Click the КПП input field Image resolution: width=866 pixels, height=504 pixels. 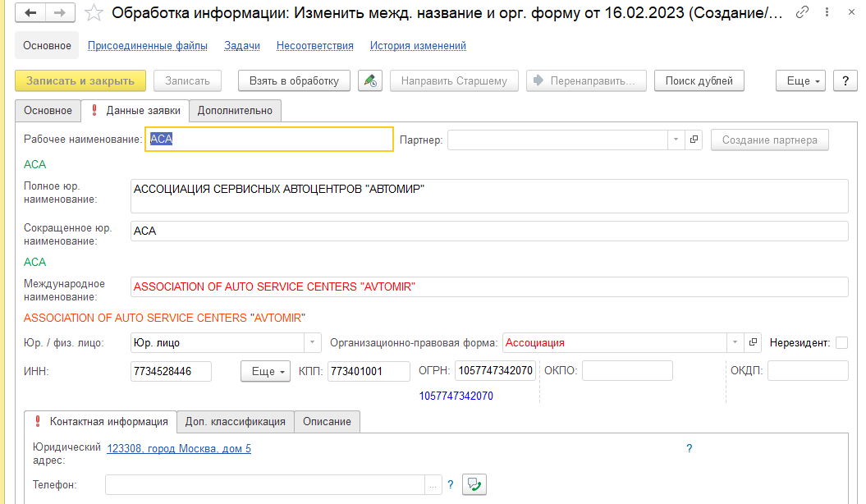pos(369,371)
